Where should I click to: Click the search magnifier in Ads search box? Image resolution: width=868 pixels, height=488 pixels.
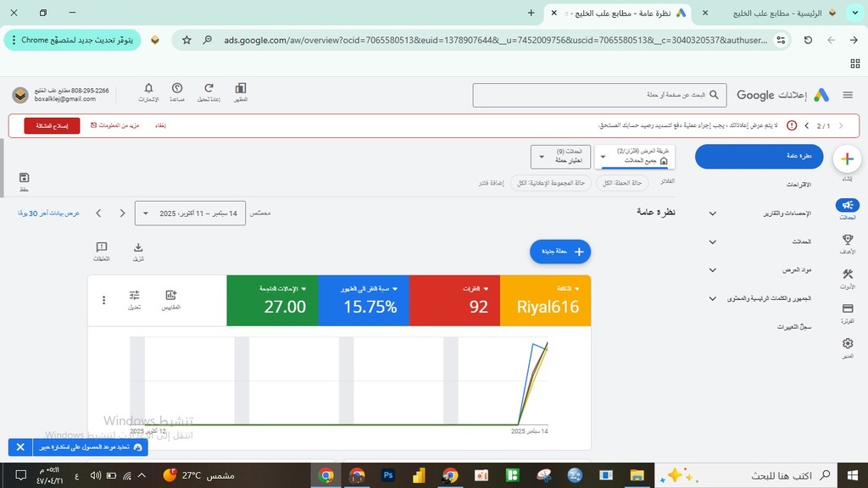pos(714,95)
